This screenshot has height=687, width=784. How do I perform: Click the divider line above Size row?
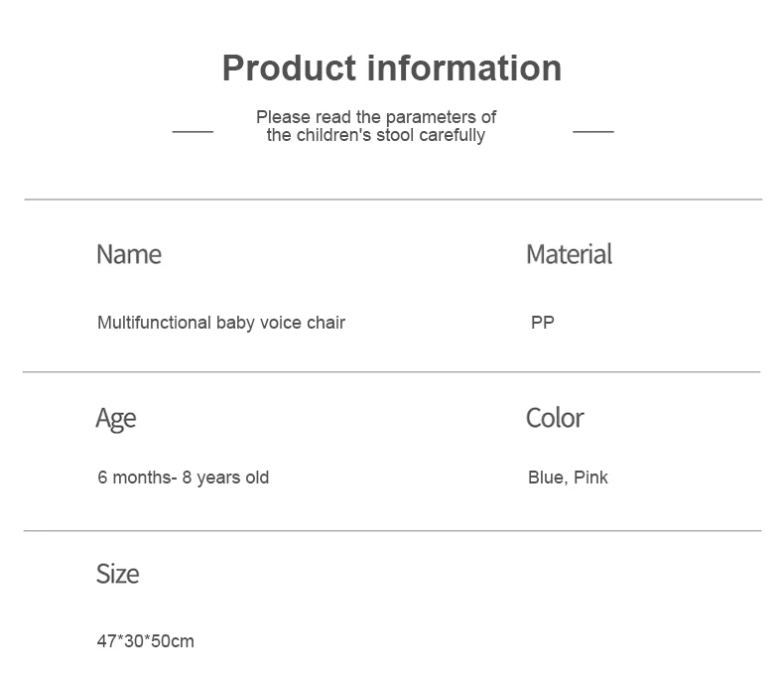393,531
